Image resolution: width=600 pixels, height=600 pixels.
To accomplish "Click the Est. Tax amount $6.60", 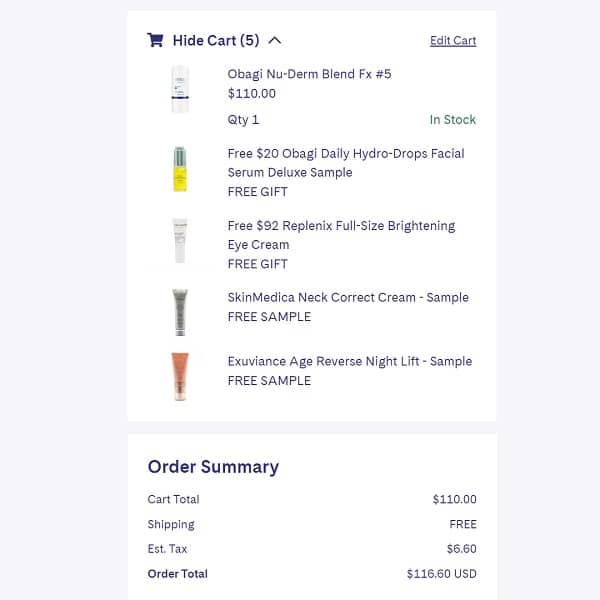I will [461, 549].
